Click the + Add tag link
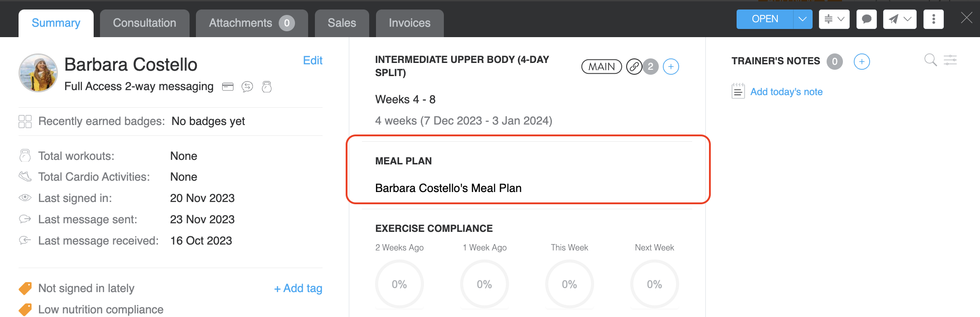980x317 pixels. (x=298, y=288)
